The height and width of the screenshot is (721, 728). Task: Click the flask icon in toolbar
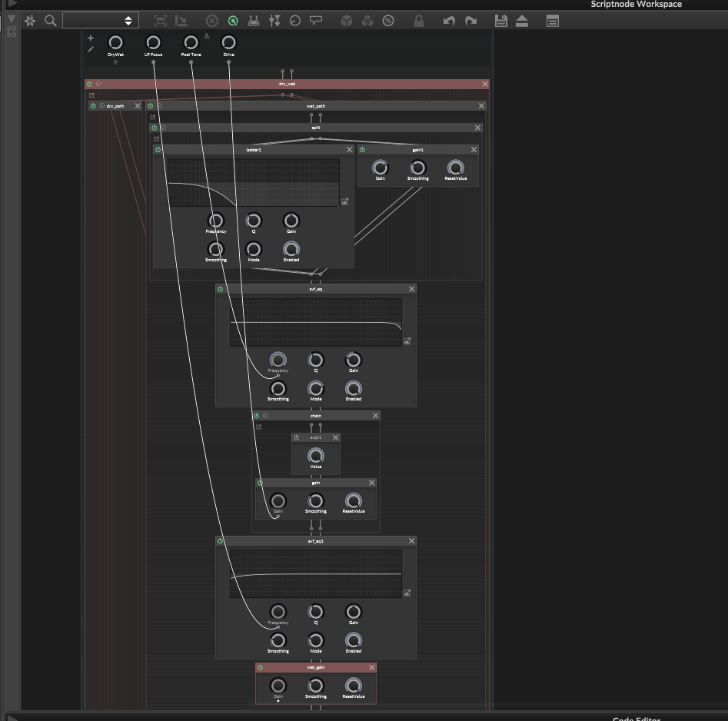pos(254,21)
